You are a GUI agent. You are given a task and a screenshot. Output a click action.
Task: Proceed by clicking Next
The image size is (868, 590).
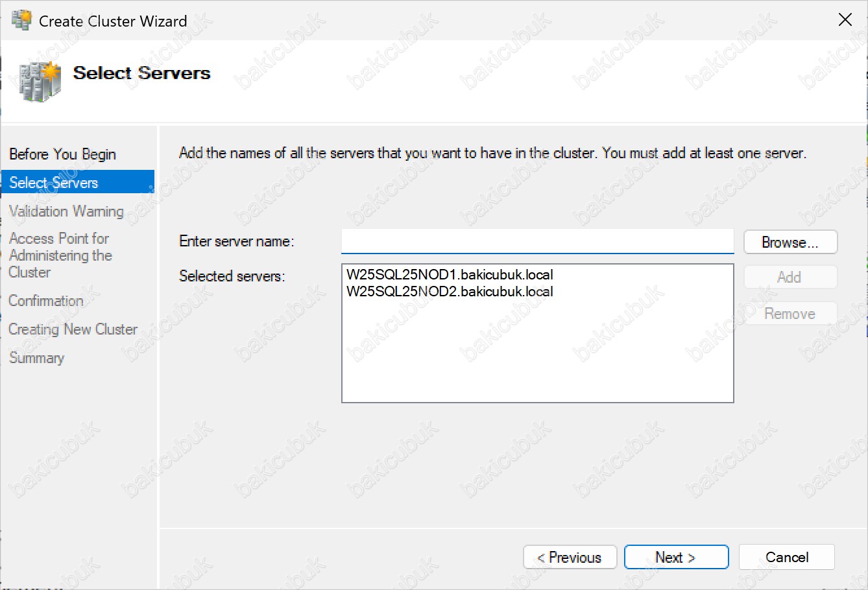676,558
